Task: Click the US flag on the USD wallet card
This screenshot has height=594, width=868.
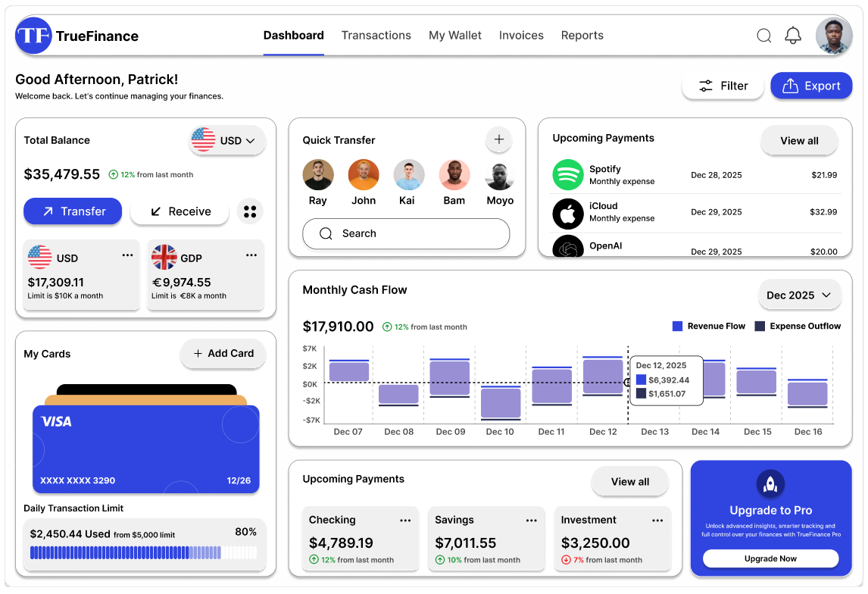Action: (x=40, y=257)
